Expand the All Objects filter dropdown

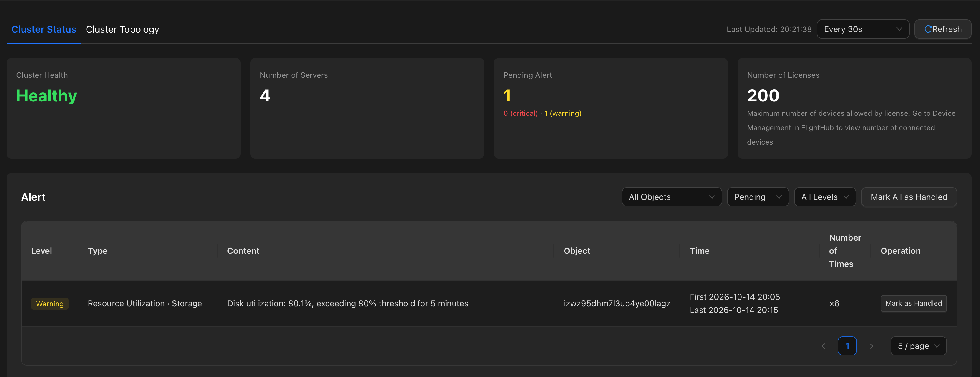pos(671,197)
